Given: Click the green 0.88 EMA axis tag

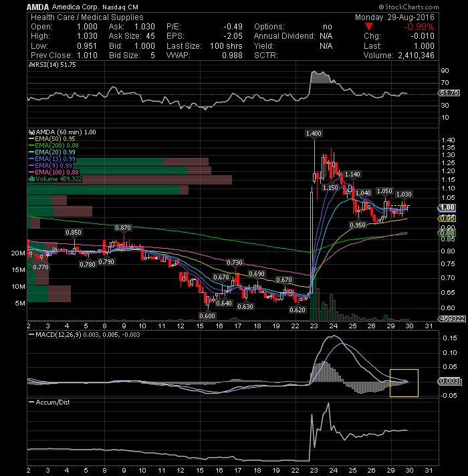Looking at the screenshot, I should 447,233.
